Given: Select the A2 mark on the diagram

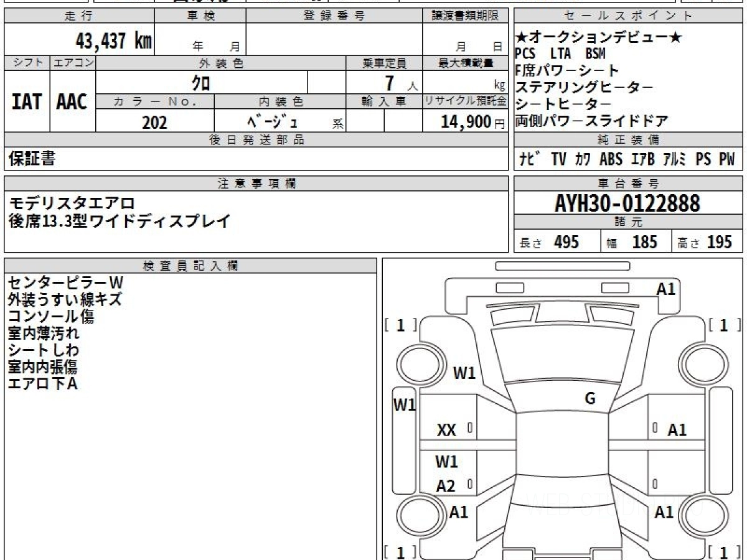Looking at the screenshot, I should [446, 486].
